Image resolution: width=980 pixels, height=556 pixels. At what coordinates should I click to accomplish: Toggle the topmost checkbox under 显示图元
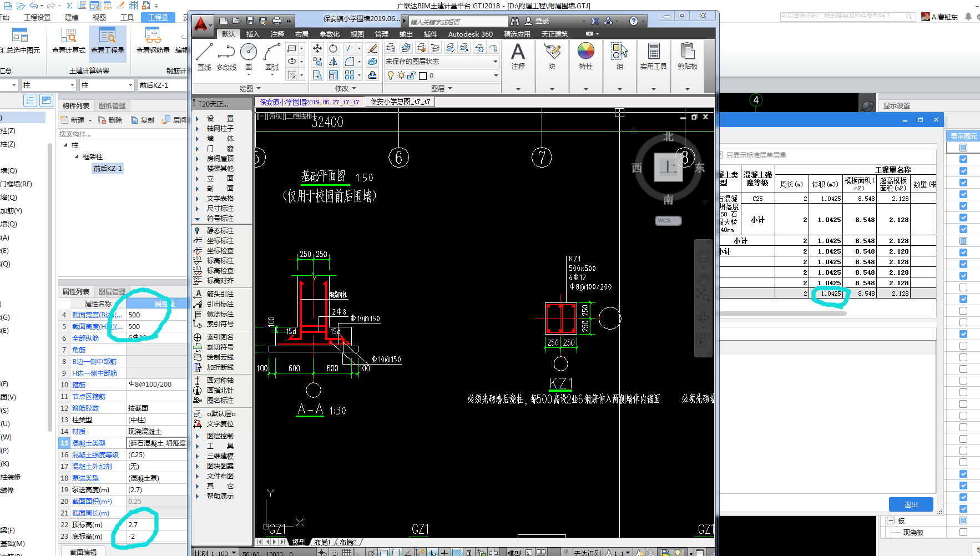[x=963, y=148]
